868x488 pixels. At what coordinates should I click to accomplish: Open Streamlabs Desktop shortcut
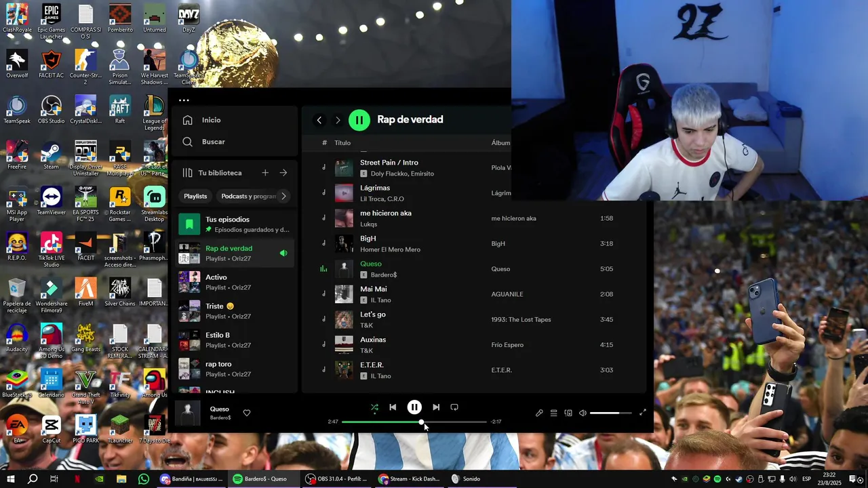pos(154,204)
